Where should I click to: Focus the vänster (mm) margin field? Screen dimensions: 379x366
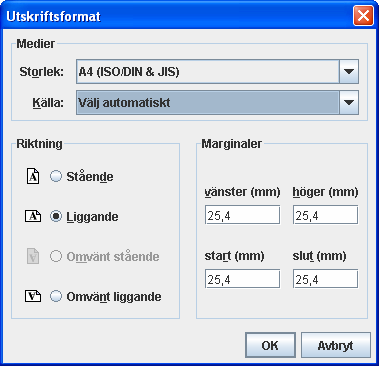pyautogui.click(x=242, y=215)
